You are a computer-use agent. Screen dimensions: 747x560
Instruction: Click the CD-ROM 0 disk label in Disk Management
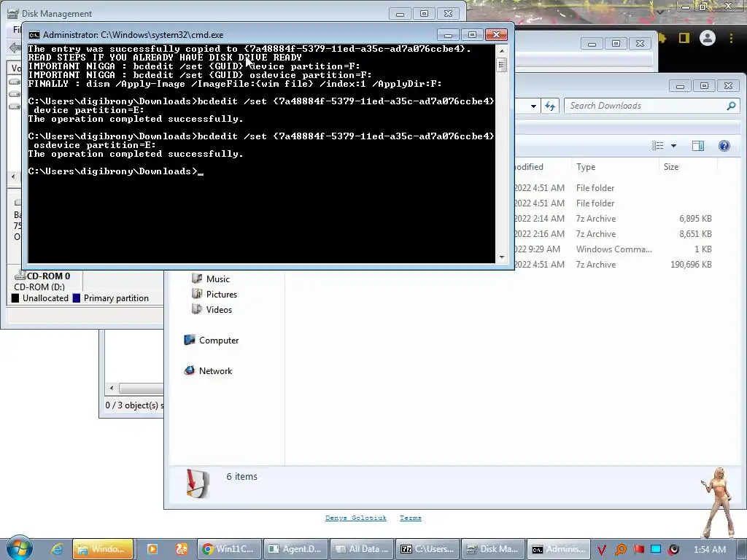coord(47,276)
